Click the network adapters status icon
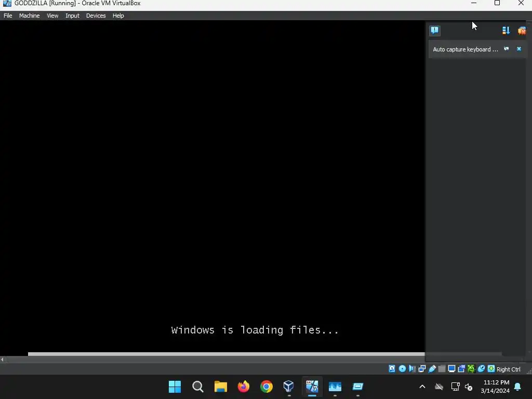The height and width of the screenshot is (399, 532). coord(422,369)
